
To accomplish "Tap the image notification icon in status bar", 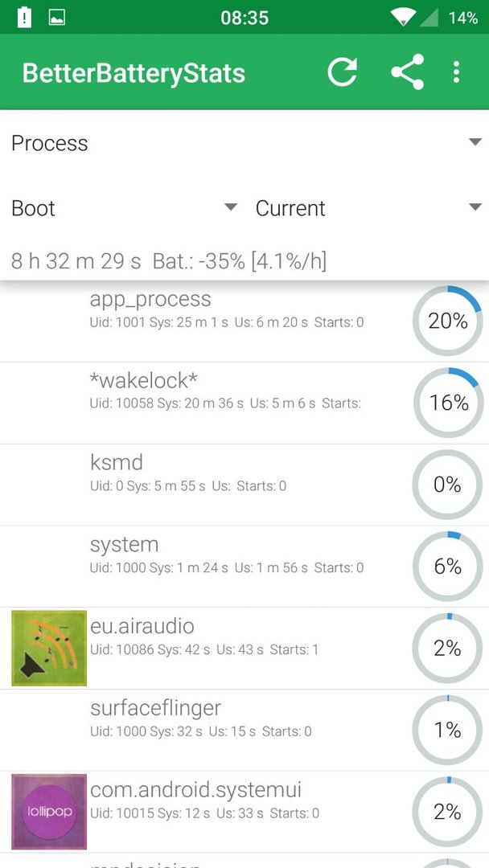I will (57, 18).
